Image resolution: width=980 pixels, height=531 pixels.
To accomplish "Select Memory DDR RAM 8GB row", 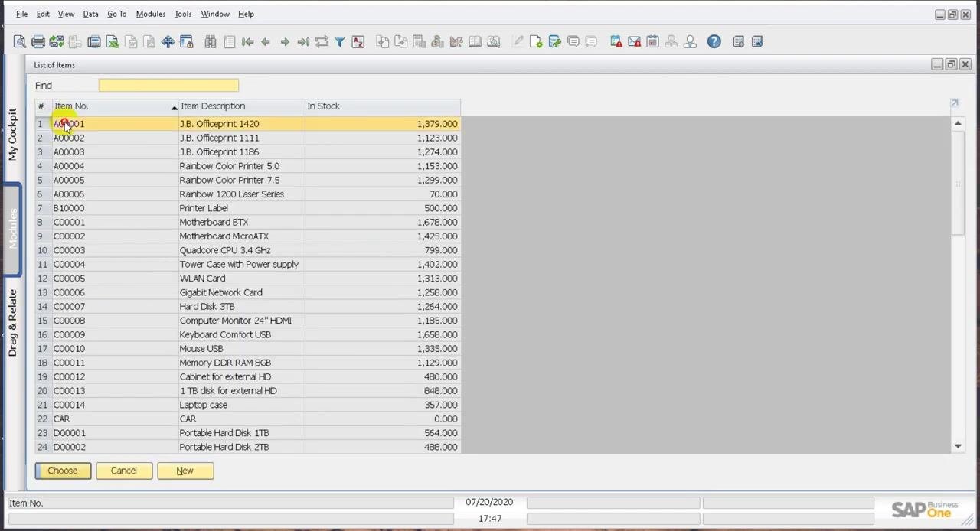I will pos(247,363).
